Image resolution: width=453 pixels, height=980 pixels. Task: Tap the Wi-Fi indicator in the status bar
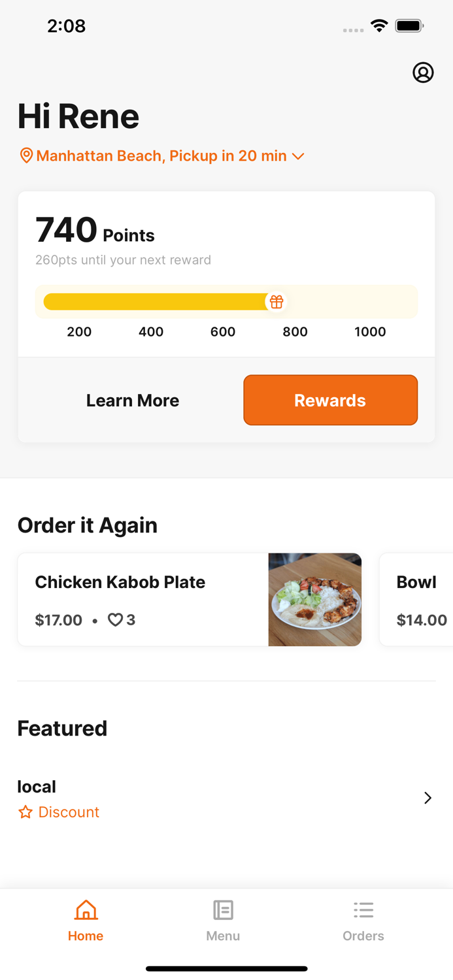[380, 25]
